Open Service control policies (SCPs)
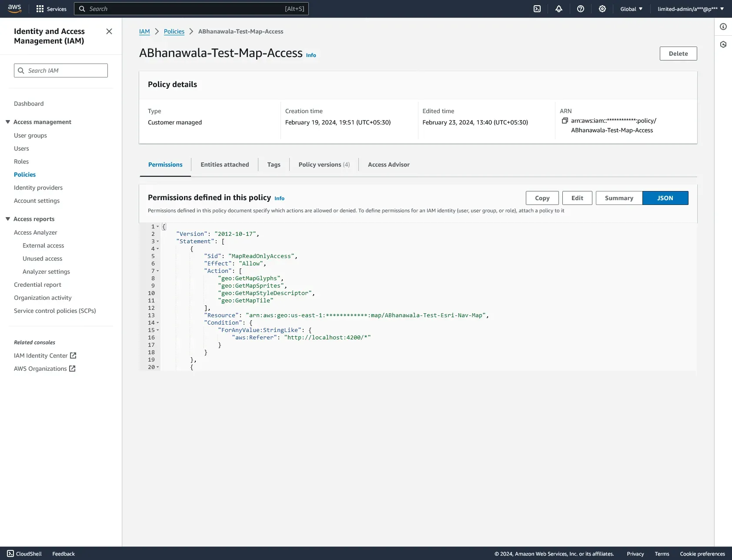732x560 pixels. point(55,311)
